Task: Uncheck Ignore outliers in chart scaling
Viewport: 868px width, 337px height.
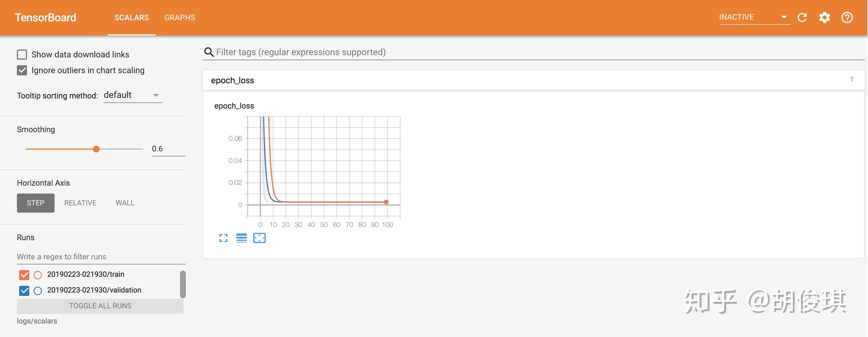Action: [x=22, y=70]
